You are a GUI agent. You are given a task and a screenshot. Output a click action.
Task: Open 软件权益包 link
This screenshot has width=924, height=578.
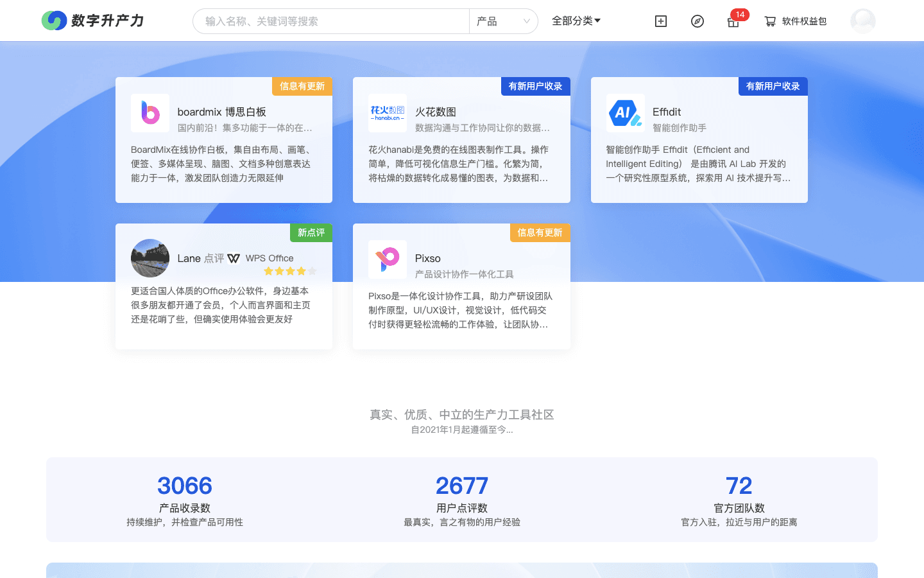(x=804, y=21)
